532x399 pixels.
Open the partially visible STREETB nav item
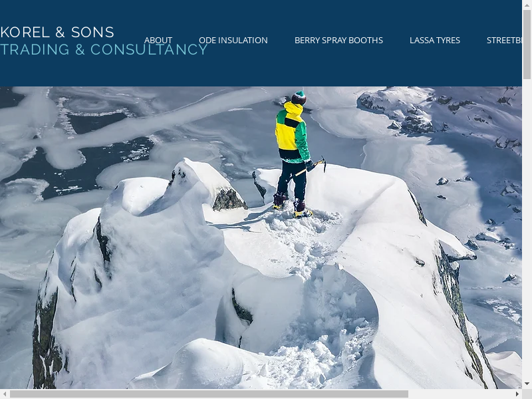(504, 41)
